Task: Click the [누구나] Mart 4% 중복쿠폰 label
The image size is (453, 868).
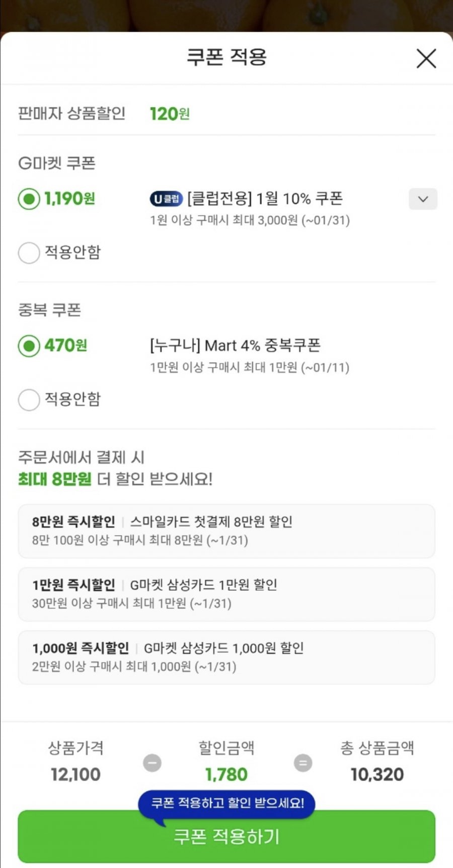Action: [235, 345]
